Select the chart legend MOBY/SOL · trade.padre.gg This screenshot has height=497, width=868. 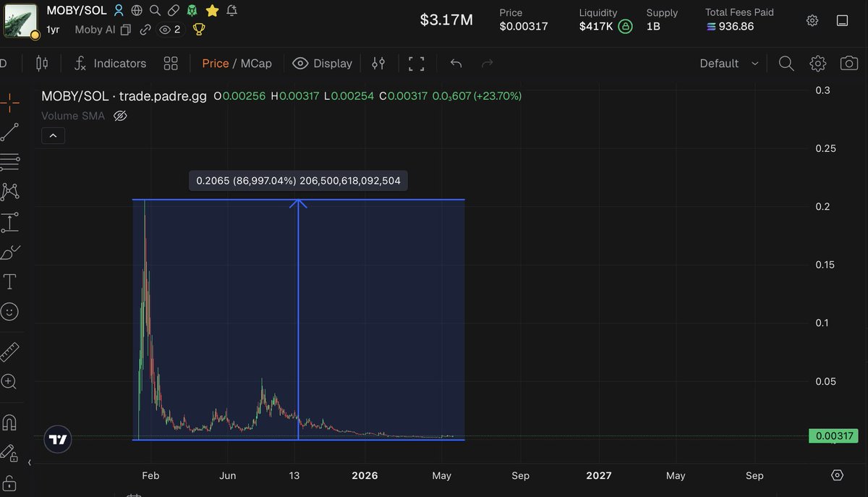(124, 95)
